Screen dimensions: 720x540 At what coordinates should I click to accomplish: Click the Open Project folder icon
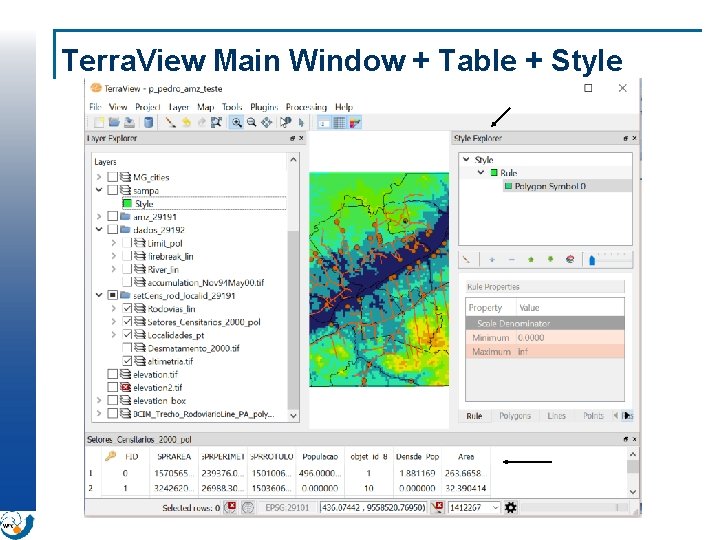pyautogui.click(x=114, y=122)
